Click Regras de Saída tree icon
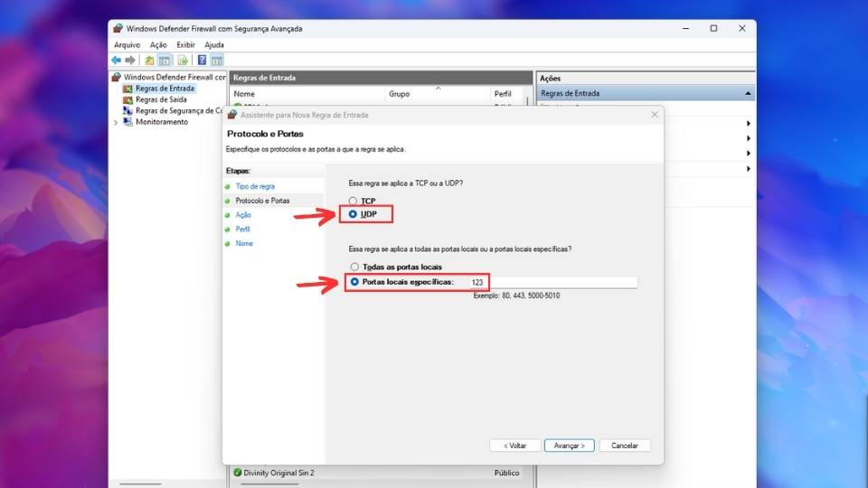The width and height of the screenshot is (868, 488). 127,99
